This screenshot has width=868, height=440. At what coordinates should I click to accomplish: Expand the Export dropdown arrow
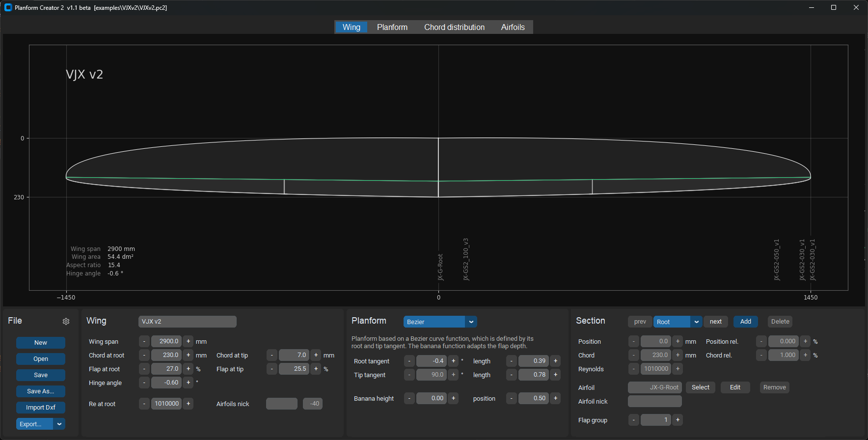[x=59, y=424]
